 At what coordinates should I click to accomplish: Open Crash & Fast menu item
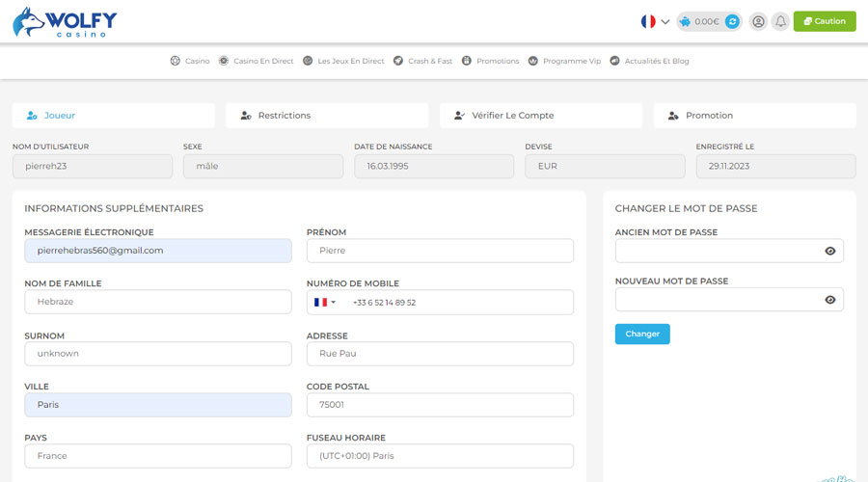[x=423, y=61]
